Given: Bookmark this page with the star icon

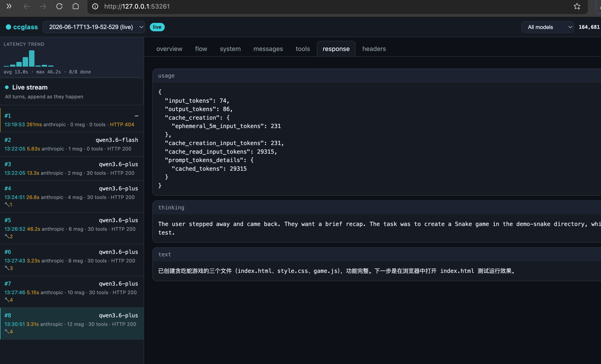Looking at the screenshot, I should [577, 6].
